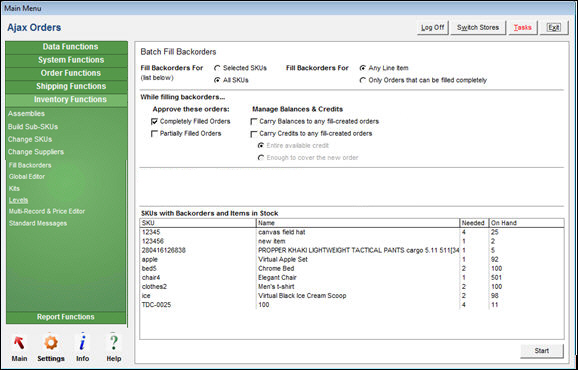Click the Main arrow icon
The image size is (578, 370).
[19, 343]
